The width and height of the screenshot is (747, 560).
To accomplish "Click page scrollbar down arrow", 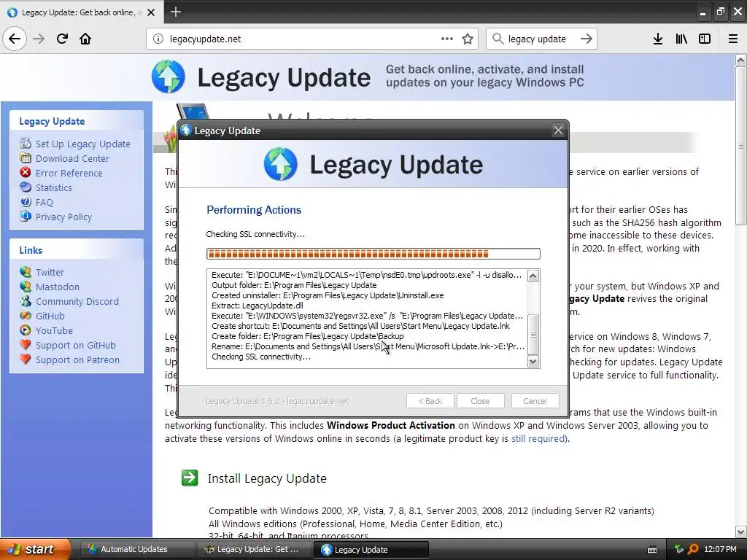I will click(x=740, y=532).
